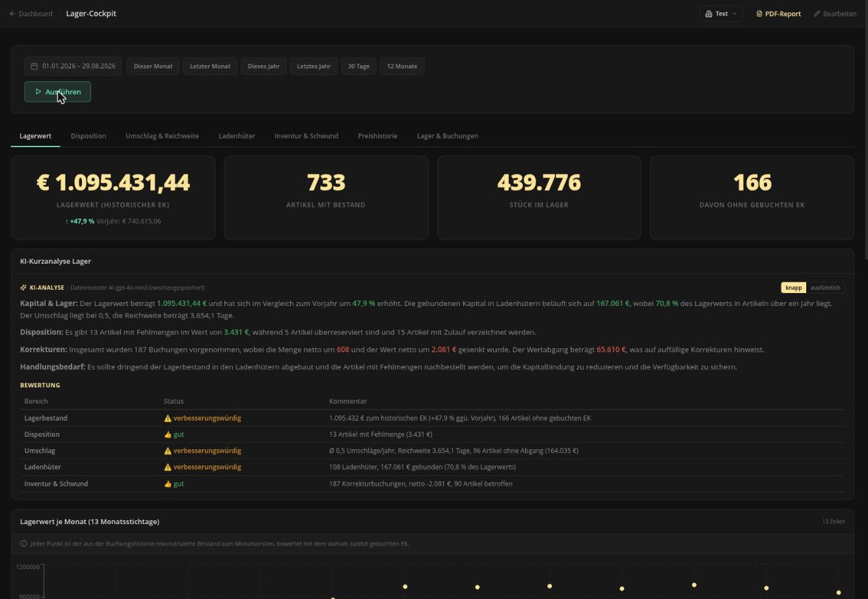The width and height of the screenshot is (868, 599).
Task: Click Inventur & Schwund thumbs-up icon
Action: coord(167,484)
